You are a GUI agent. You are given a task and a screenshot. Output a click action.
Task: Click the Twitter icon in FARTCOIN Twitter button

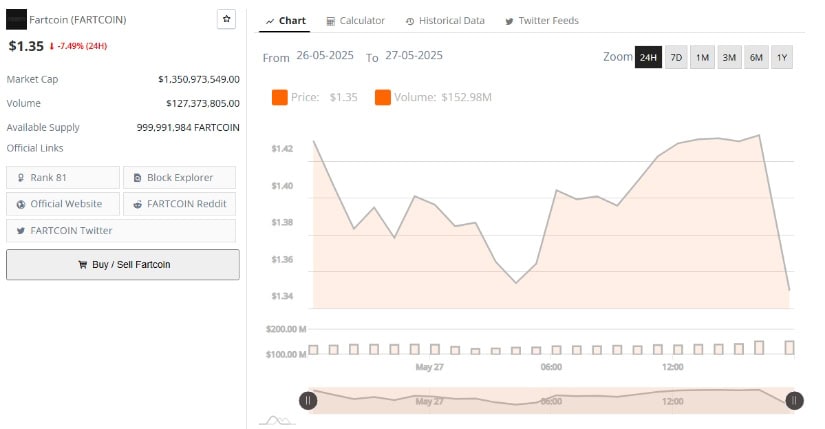pyautogui.click(x=21, y=231)
